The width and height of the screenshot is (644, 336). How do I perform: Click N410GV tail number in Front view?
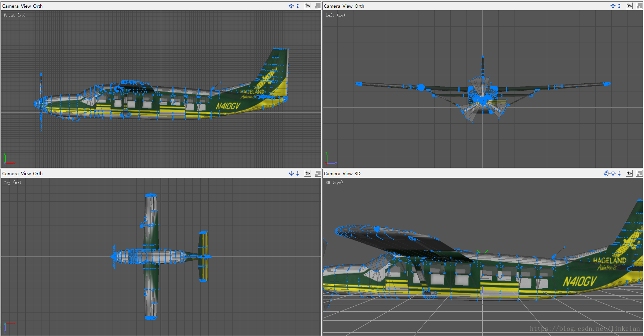click(228, 106)
